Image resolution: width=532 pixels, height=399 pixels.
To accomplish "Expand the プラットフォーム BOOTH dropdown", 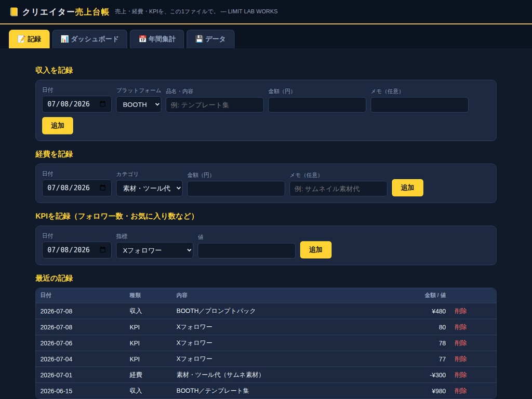I will 139,104.
